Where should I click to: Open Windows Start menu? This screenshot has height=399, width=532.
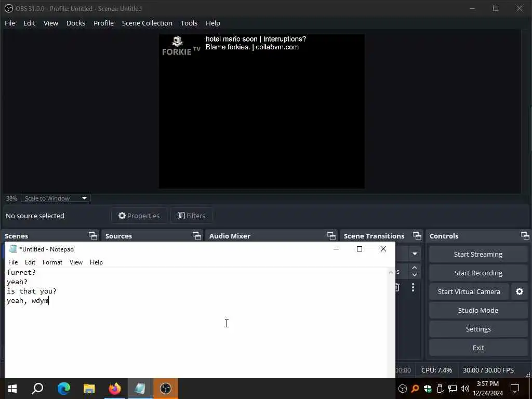click(12, 389)
